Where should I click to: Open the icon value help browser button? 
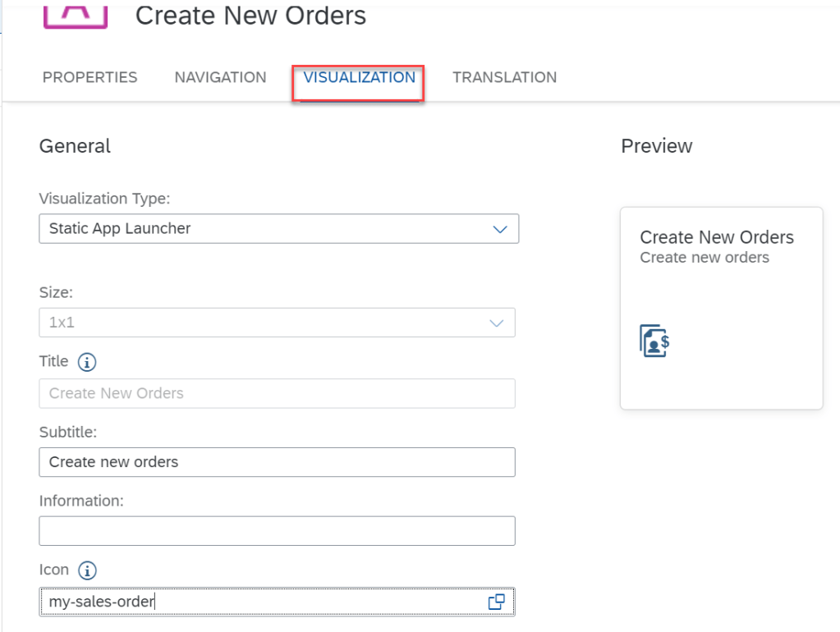click(x=496, y=602)
